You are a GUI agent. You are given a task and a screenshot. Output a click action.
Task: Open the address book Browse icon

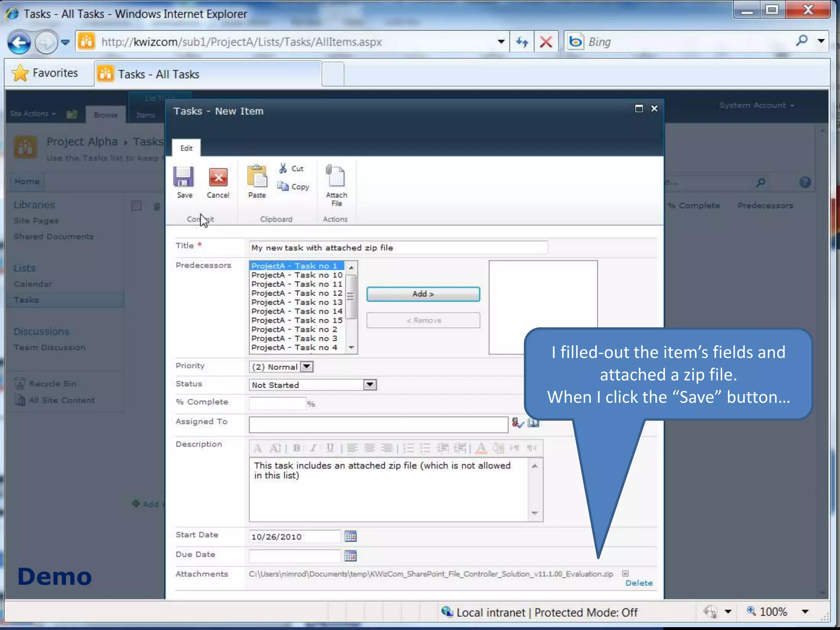click(x=533, y=422)
